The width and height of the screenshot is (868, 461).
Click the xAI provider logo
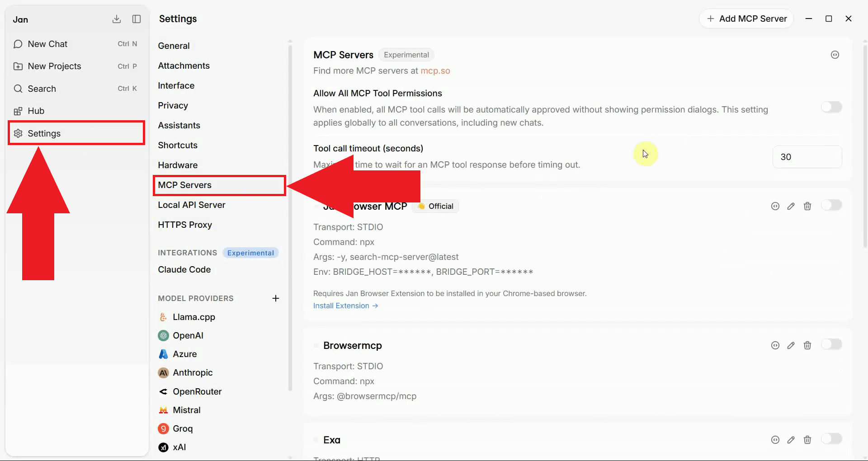click(163, 447)
